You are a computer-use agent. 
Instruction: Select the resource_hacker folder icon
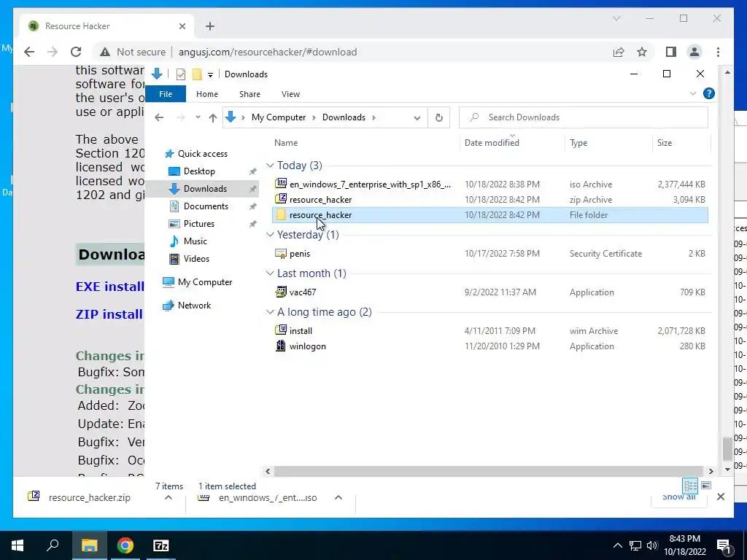281,215
